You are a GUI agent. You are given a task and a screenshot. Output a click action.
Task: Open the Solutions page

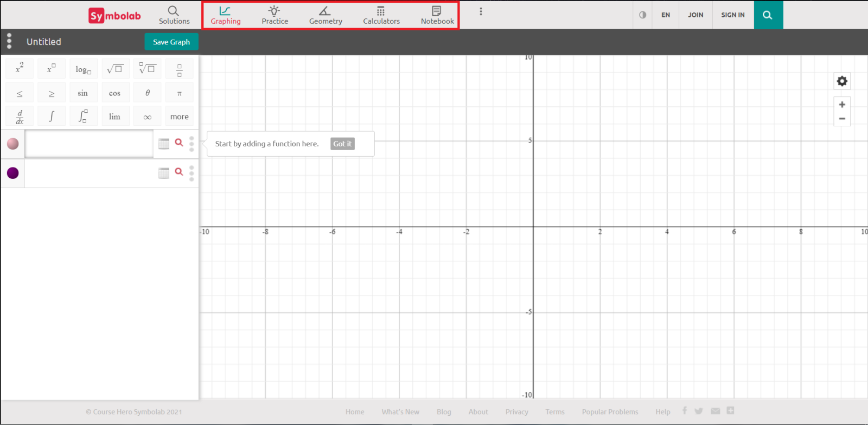pyautogui.click(x=174, y=15)
